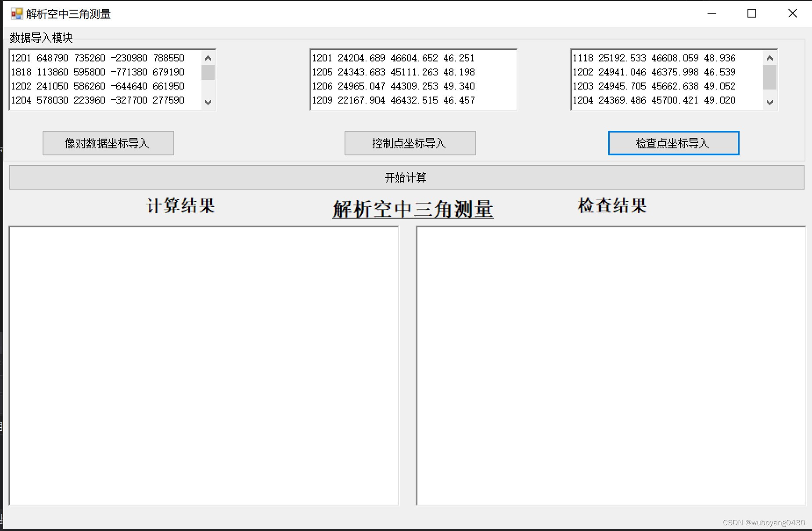Image resolution: width=812 pixels, height=531 pixels.
Task: Click the 检查点坐标导入 button
Action: [x=673, y=143]
